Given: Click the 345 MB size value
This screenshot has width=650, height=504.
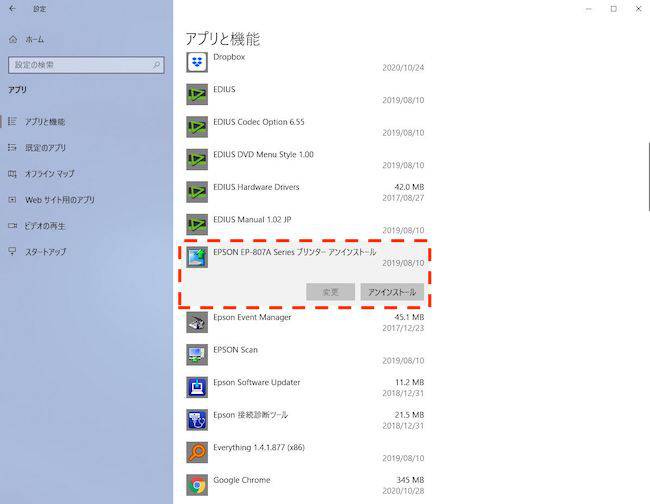Looking at the screenshot, I should click(410, 480).
